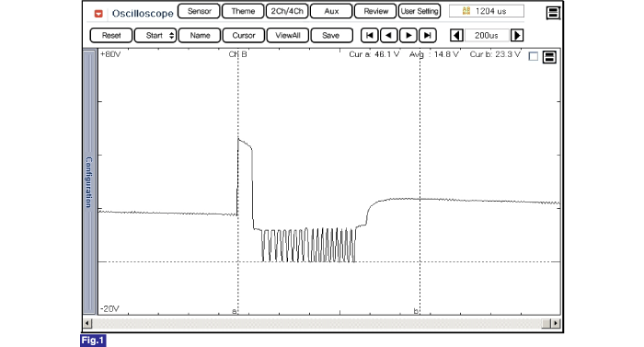Image resolution: width=644 pixels, height=347 pixels.
Task: Open the Sensor menu
Action: click(x=200, y=11)
